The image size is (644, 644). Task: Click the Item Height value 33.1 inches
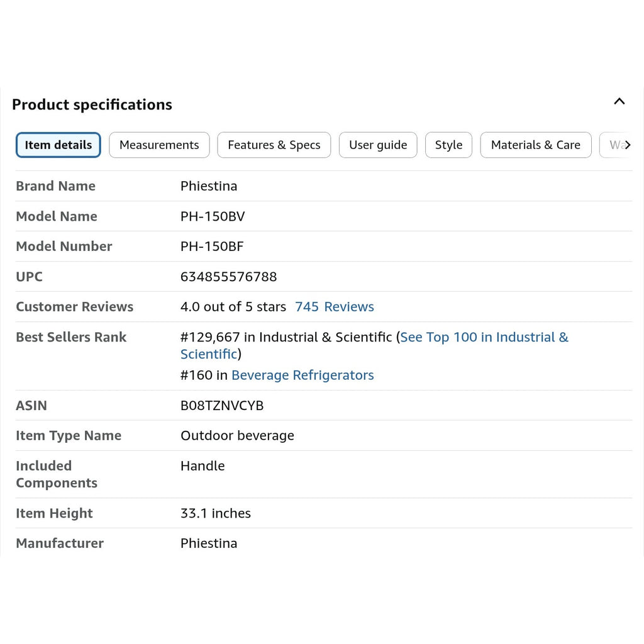(216, 513)
